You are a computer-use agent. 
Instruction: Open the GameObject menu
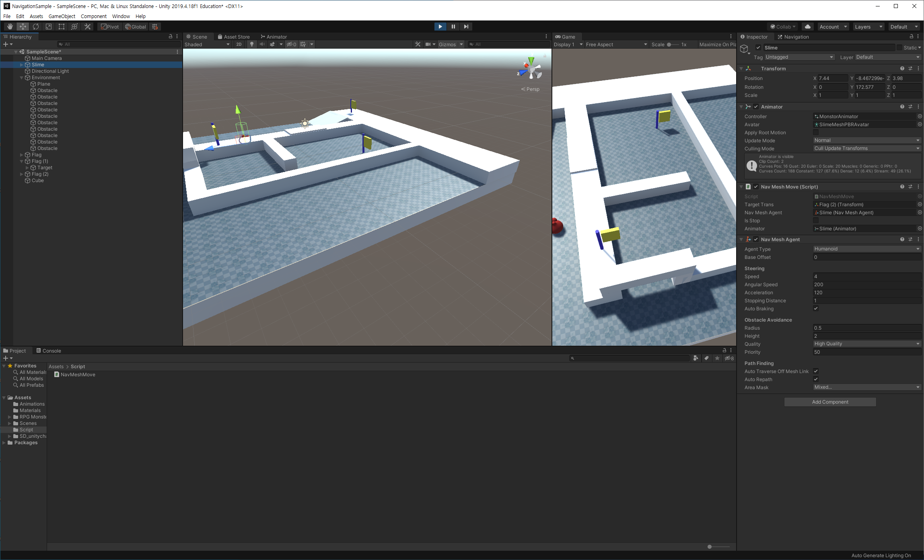coord(62,16)
